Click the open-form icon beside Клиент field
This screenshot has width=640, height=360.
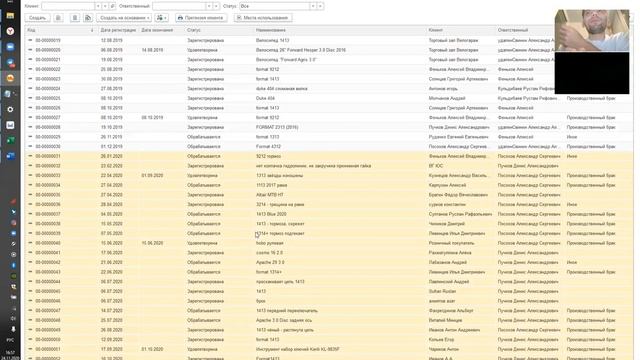tap(113, 6)
